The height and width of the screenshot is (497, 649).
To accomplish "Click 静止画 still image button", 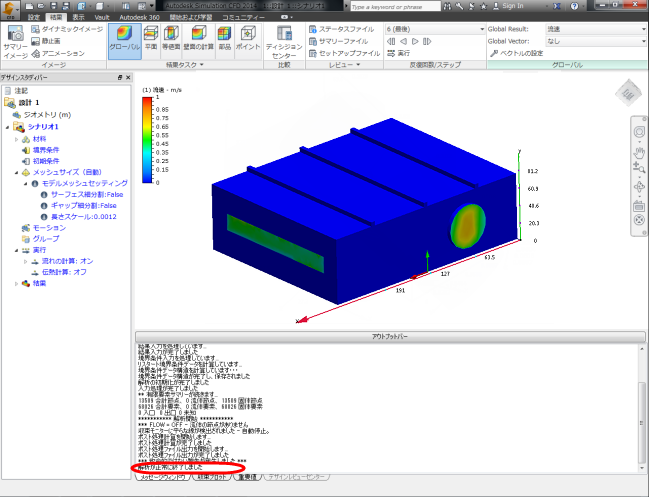I will point(46,41).
